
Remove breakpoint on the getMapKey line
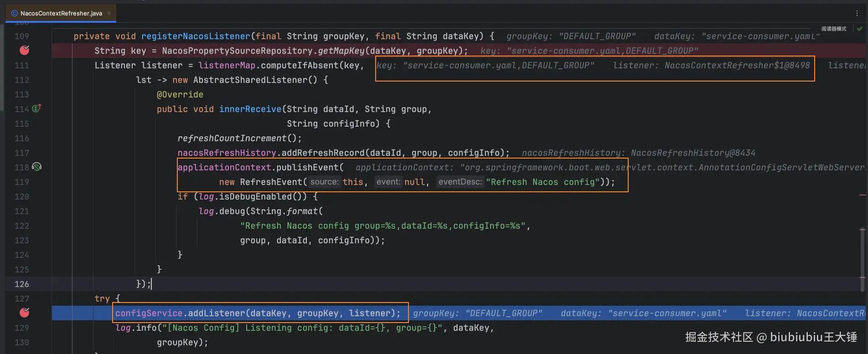click(25, 50)
